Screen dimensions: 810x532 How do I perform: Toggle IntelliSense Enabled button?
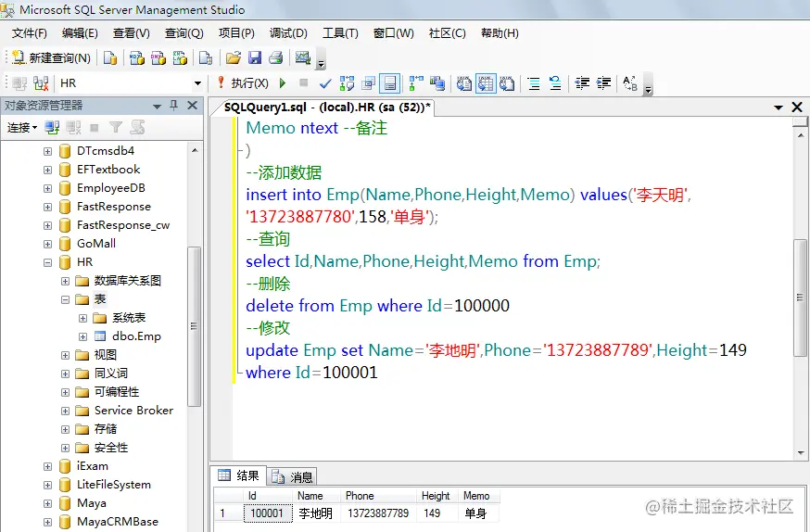pos(390,83)
